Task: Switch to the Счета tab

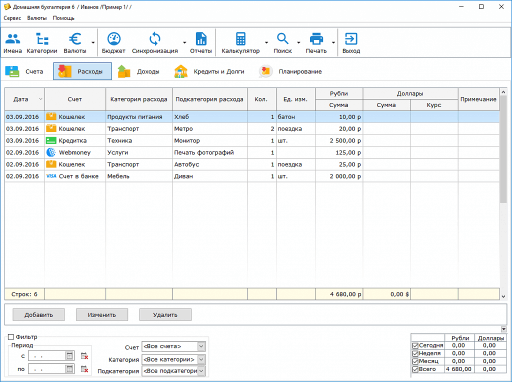Action: pos(24,71)
